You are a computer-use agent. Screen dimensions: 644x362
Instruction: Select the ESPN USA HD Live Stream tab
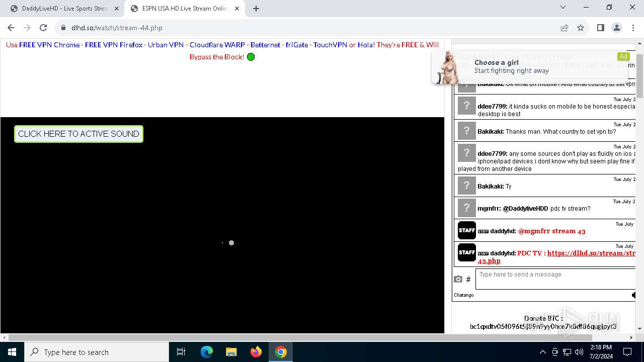click(x=184, y=9)
